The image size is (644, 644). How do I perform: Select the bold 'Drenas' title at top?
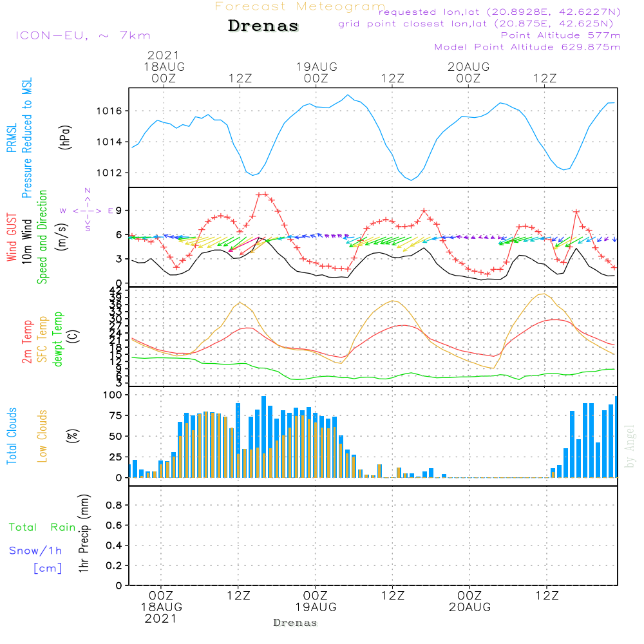pos(263,26)
